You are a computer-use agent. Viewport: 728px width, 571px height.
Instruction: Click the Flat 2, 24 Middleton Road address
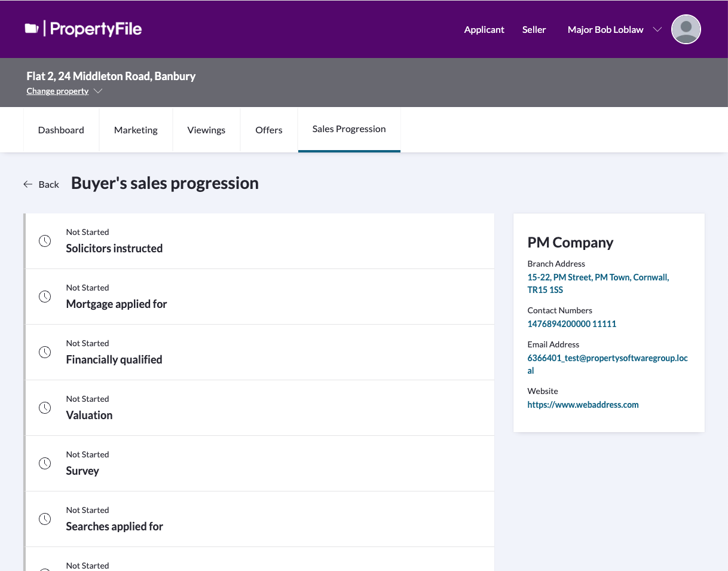pyautogui.click(x=111, y=76)
